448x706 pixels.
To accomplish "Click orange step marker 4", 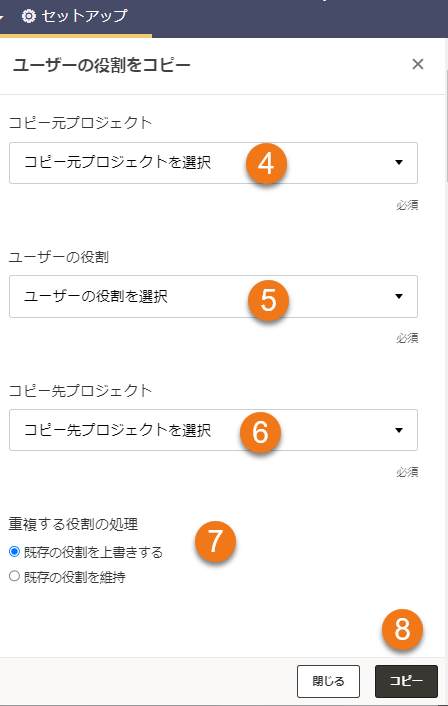I will (x=266, y=163).
